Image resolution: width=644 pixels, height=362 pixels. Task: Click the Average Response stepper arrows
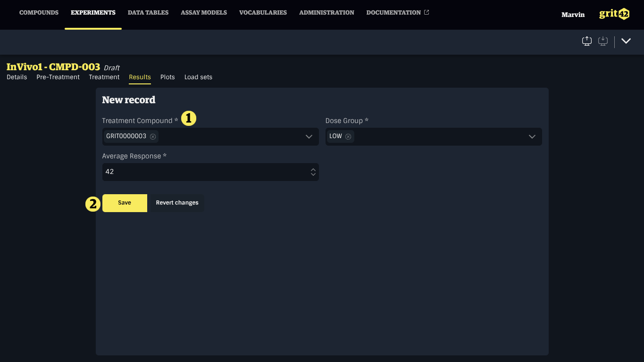pyautogui.click(x=313, y=172)
